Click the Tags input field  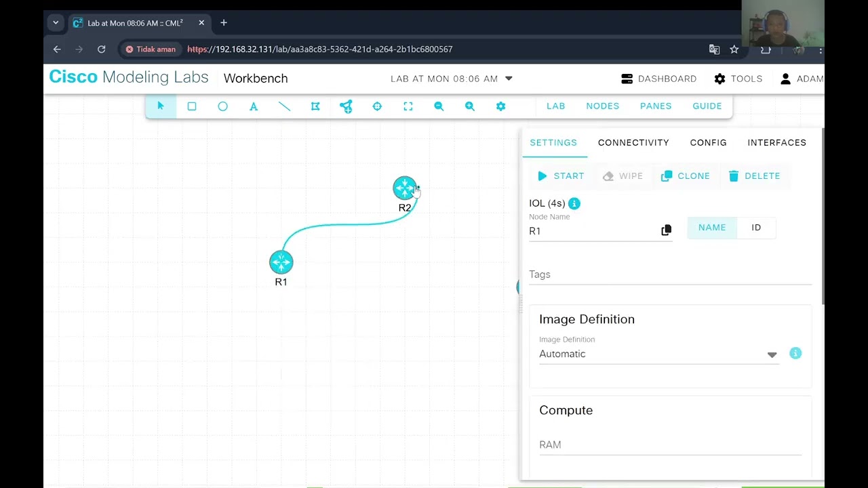[670, 274]
